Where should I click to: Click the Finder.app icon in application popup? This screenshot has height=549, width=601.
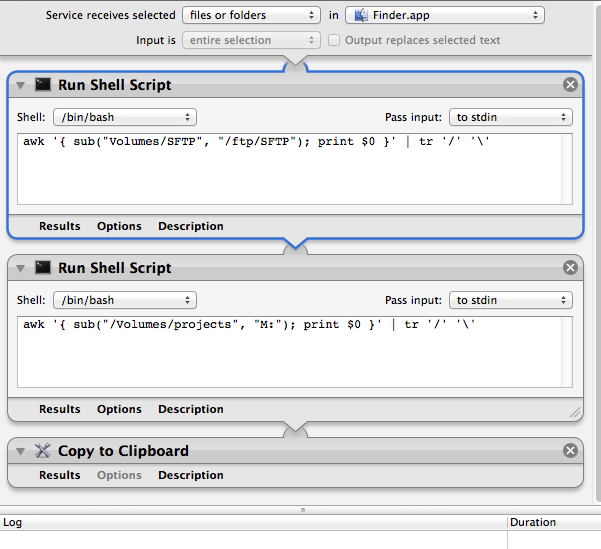361,15
